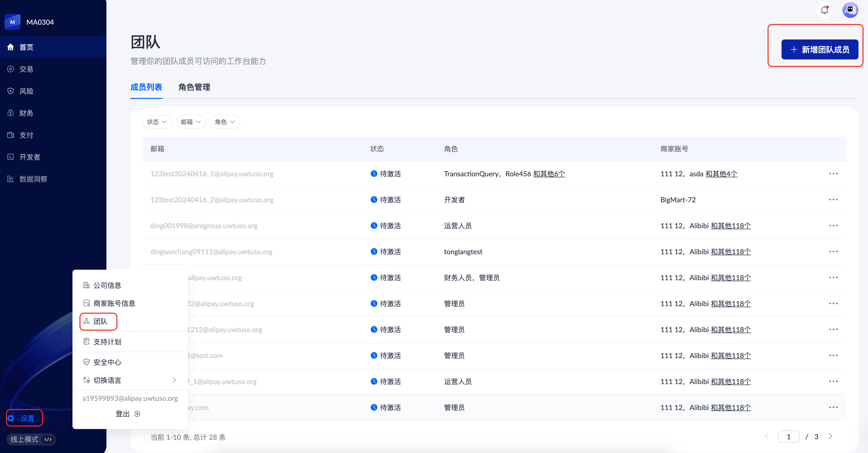This screenshot has height=453, width=868.
Task: Open the 和其他6个 roles link in the first row
Action: click(x=549, y=174)
